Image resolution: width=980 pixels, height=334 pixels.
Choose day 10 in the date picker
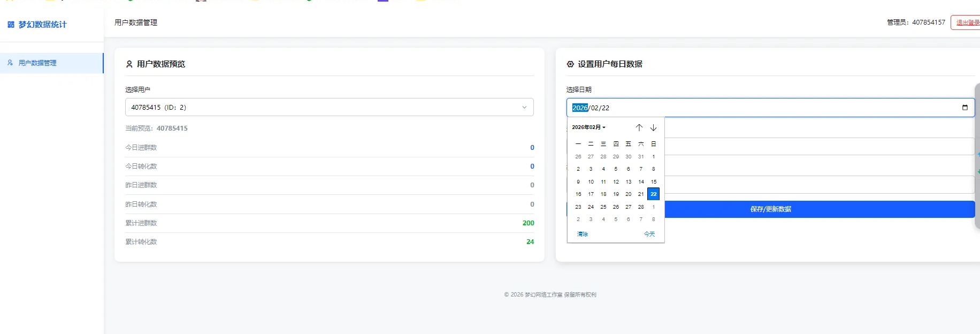(591, 181)
